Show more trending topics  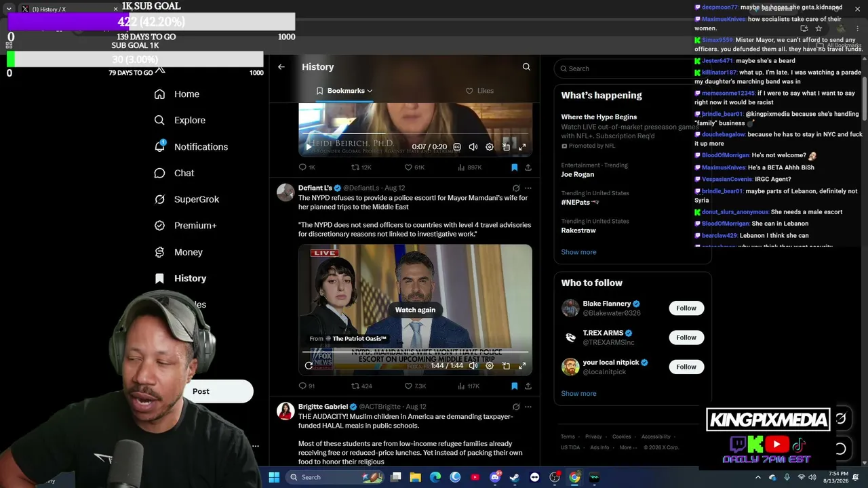tap(578, 252)
